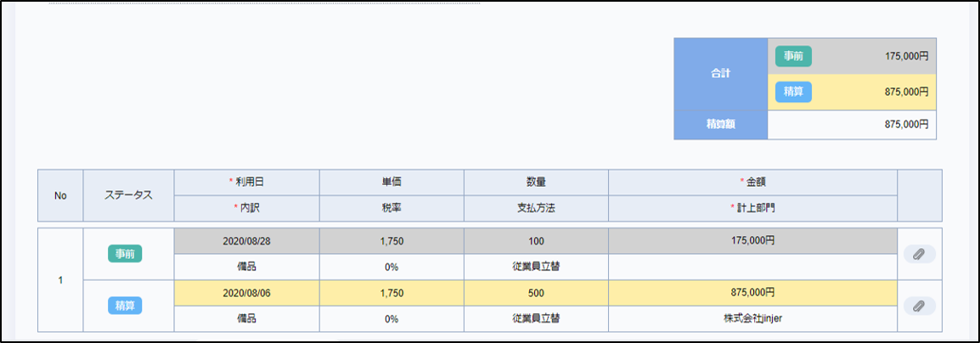This screenshot has width=980, height=343.
Task: Click the 合計 label in the summary box
Action: coord(720,74)
